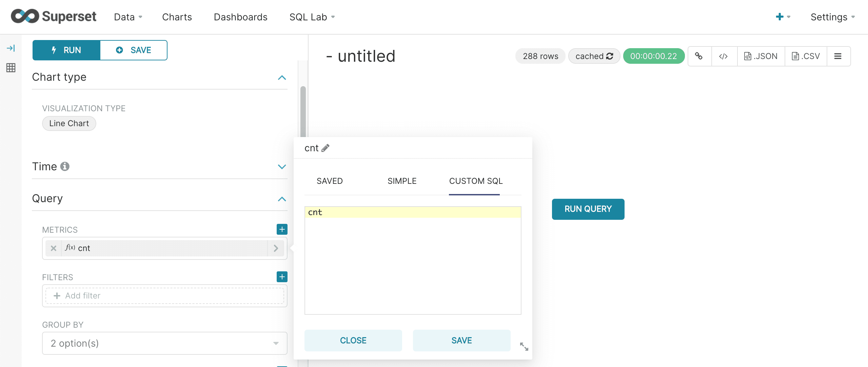Collapse the Query section chevron
Screen dimensions: 868x367
(282, 198)
